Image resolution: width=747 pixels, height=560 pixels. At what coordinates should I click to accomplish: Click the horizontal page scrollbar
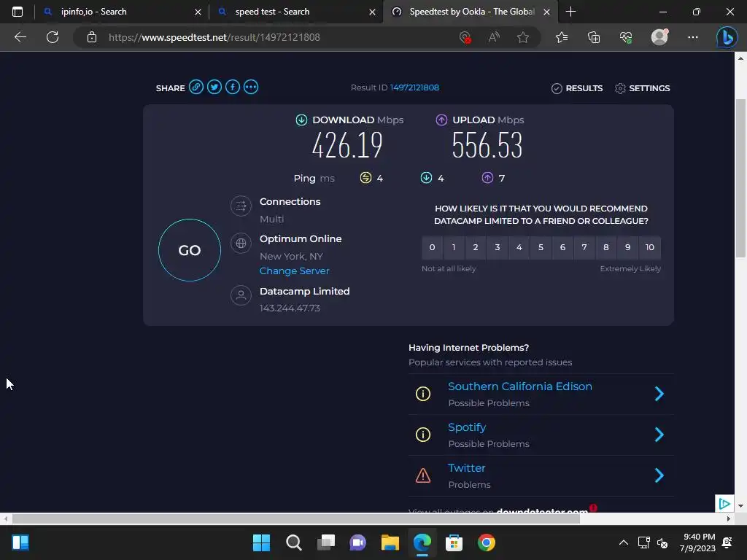pyautogui.click(x=295, y=518)
